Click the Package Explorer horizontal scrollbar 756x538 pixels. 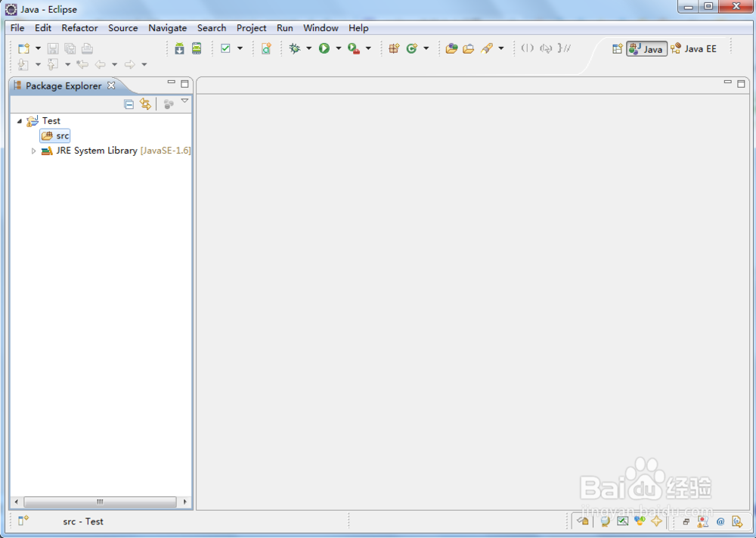pos(101,502)
